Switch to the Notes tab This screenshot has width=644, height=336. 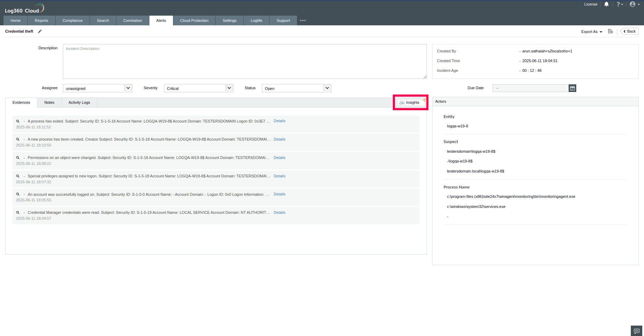(x=49, y=102)
